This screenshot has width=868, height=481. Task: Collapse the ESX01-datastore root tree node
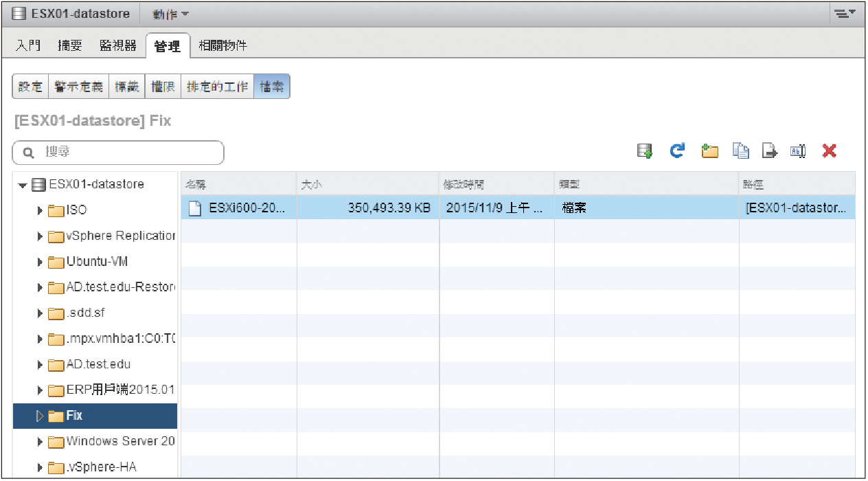(x=23, y=186)
